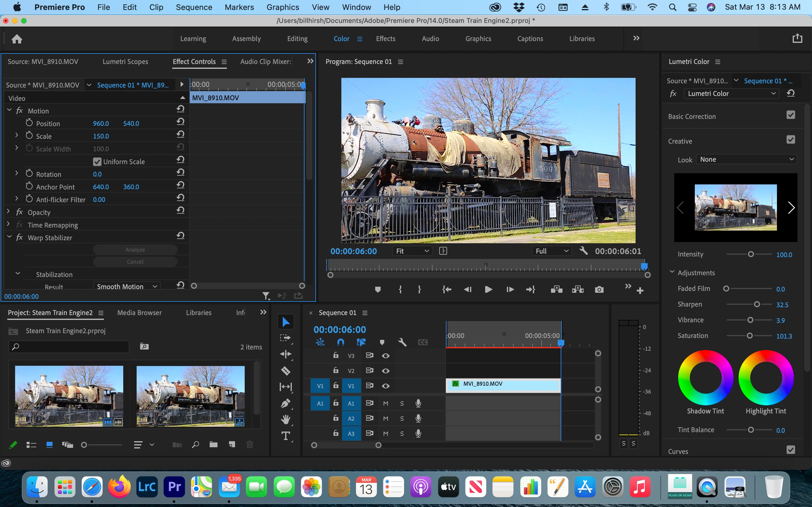Uncheck the Uniform Scale checkbox
Image resolution: width=812 pixels, height=507 pixels.
(97, 162)
